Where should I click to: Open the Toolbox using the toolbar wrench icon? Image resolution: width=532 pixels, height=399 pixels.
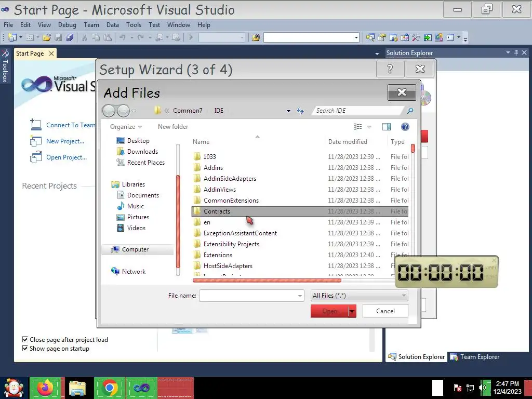(416, 37)
